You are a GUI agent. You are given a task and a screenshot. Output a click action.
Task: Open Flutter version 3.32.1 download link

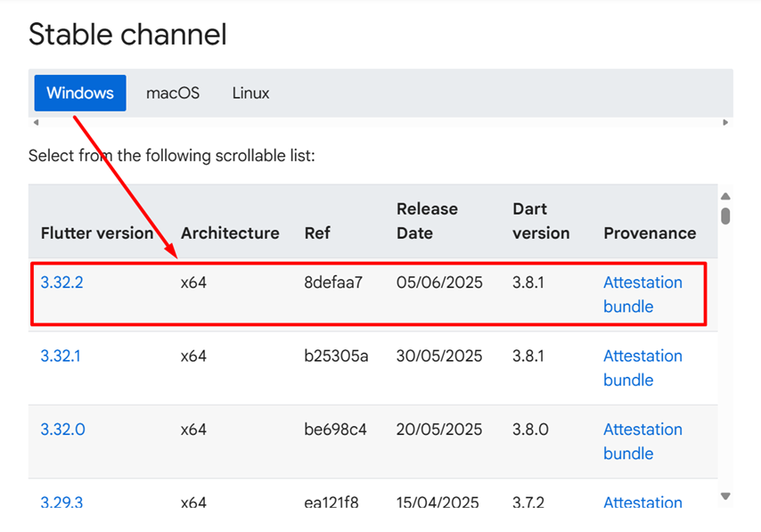(61, 356)
